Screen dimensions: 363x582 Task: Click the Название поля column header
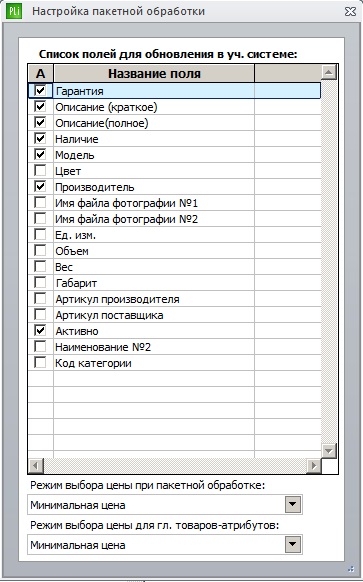tap(154, 73)
